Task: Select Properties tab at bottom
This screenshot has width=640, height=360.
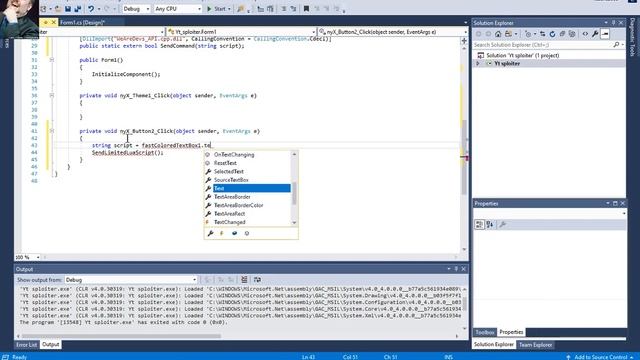Action: click(x=511, y=332)
